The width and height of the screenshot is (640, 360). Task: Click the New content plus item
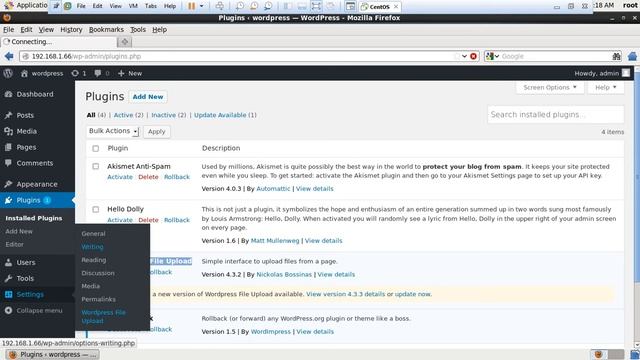pyautogui.click(x=130, y=73)
